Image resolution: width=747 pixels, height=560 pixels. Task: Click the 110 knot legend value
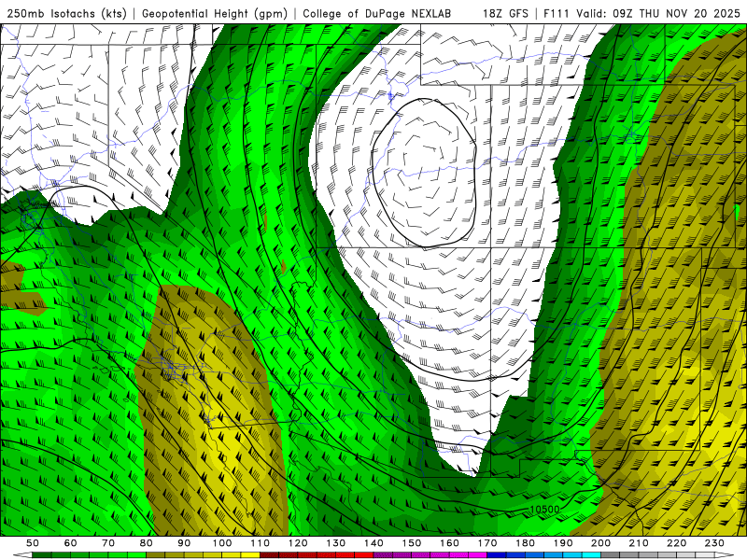[261, 543]
